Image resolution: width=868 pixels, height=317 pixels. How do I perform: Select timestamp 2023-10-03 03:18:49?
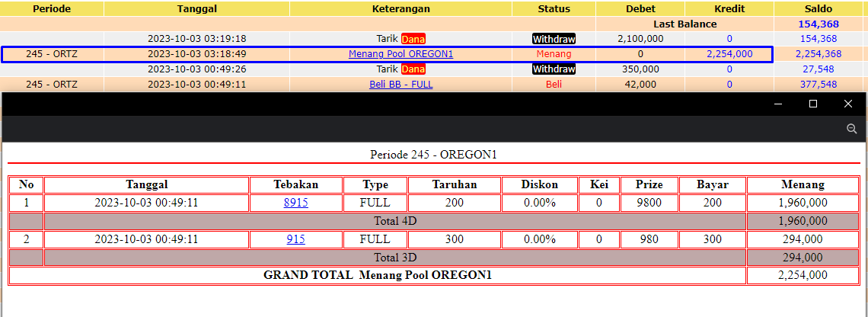pos(196,54)
